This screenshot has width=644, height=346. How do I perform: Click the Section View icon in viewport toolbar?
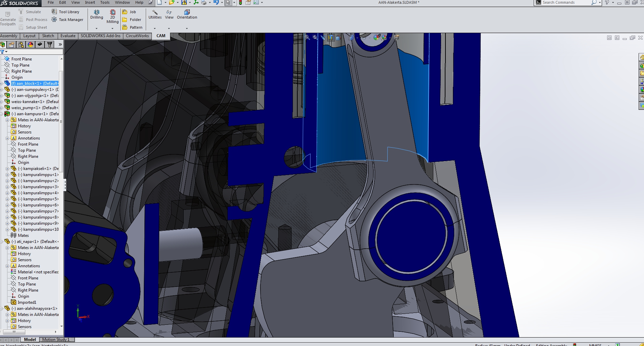(330, 38)
